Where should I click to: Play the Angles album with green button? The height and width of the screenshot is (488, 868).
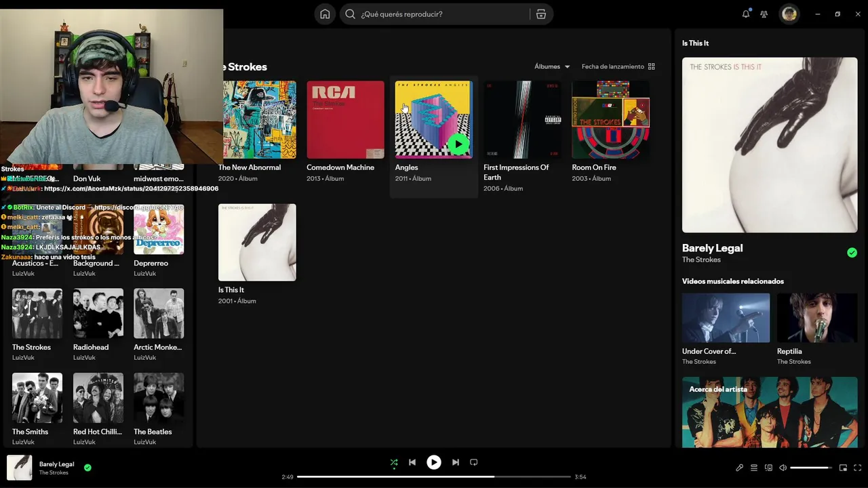coord(459,144)
